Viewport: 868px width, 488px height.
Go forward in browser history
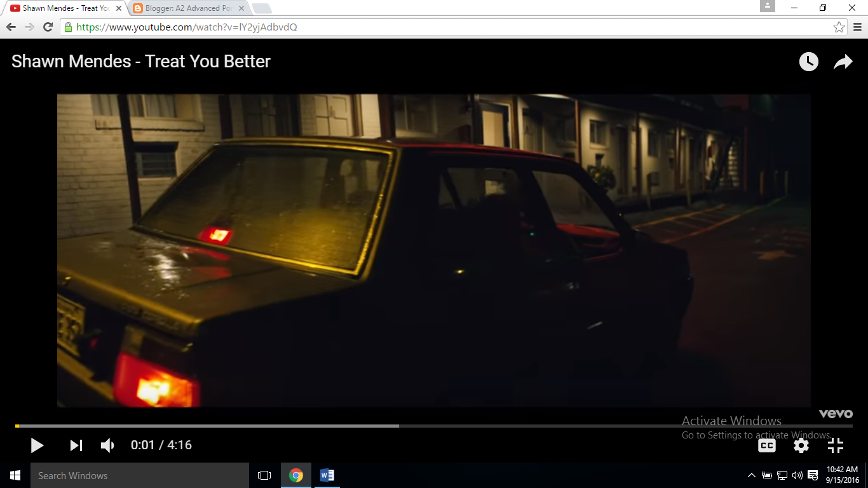pyautogui.click(x=29, y=27)
